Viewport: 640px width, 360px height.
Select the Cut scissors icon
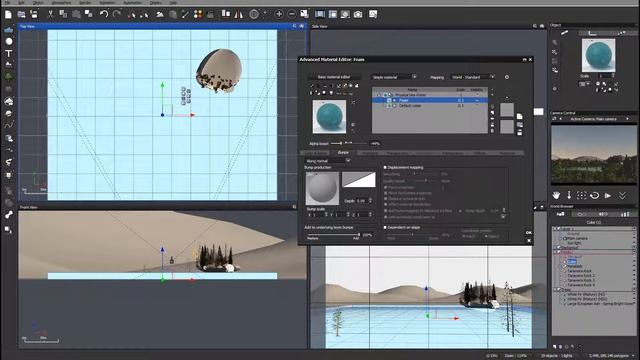[x=50, y=14]
